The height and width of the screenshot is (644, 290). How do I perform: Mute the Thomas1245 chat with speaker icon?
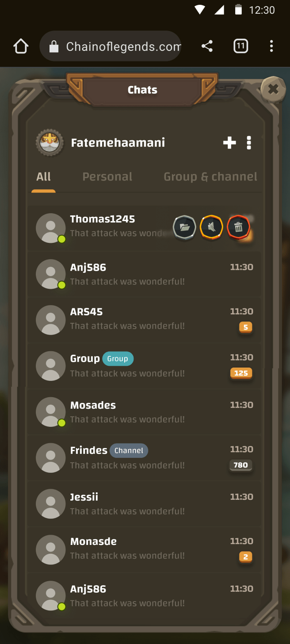[x=211, y=228]
